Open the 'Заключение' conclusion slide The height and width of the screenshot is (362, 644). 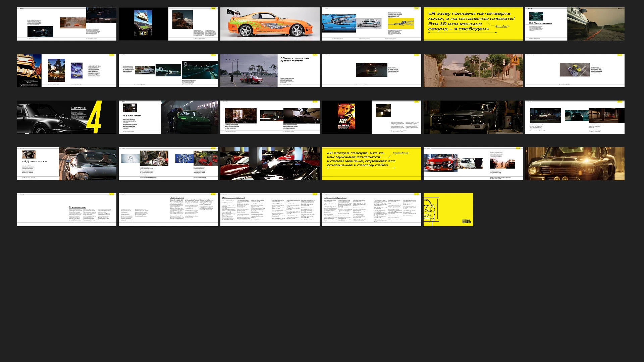click(x=66, y=209)
